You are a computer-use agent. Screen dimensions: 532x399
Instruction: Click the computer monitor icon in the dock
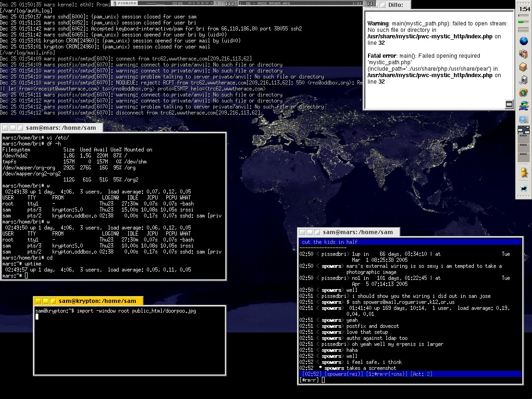tap(523, 119)
